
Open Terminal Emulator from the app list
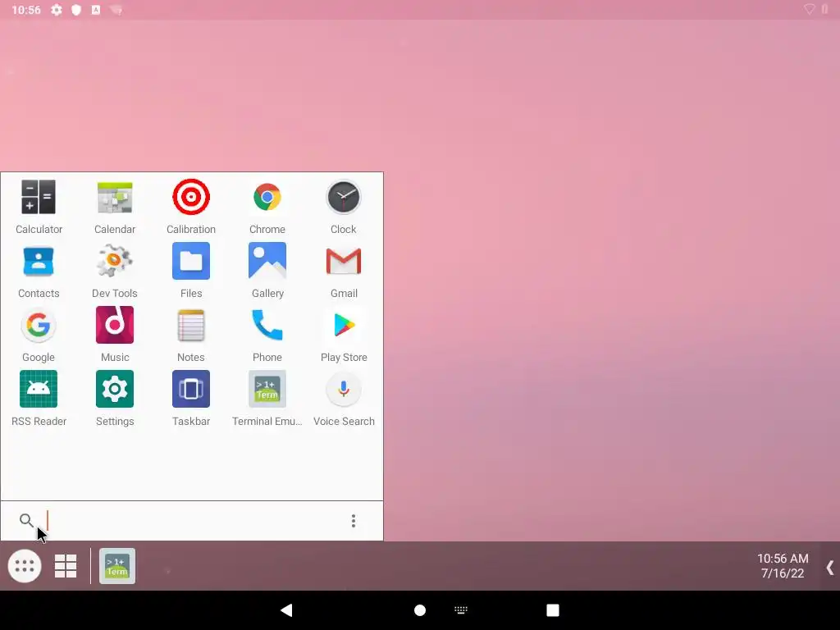click(x=267, y=399)
